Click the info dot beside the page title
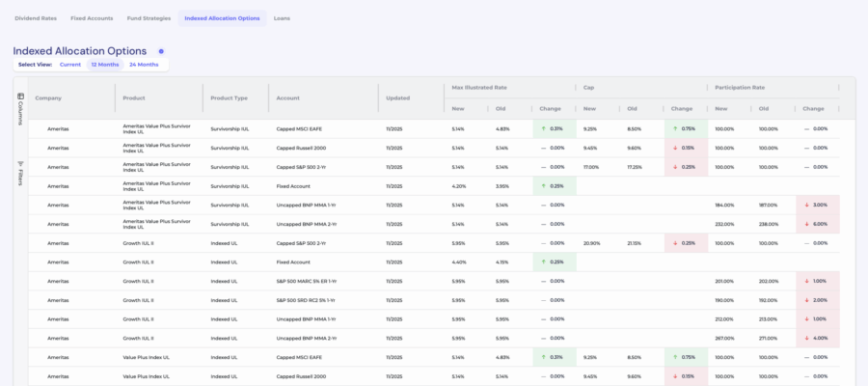Image resolution: width=868 pixels, height=386 pixels. coord(161,51)
